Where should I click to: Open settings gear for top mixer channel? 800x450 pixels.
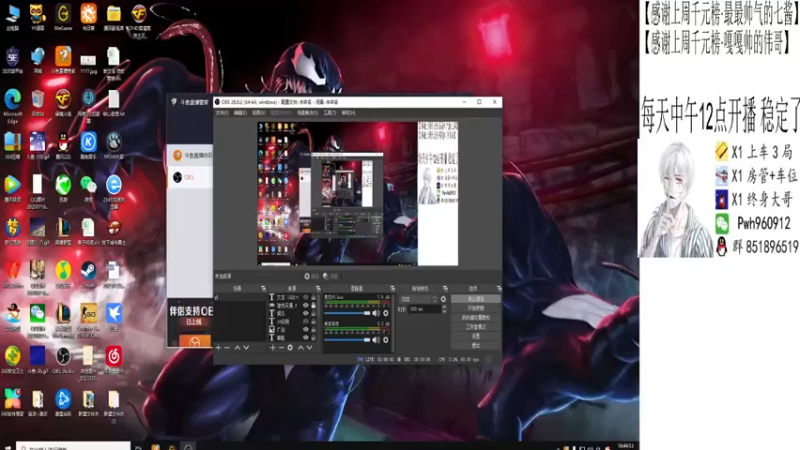tap(386, 313)
